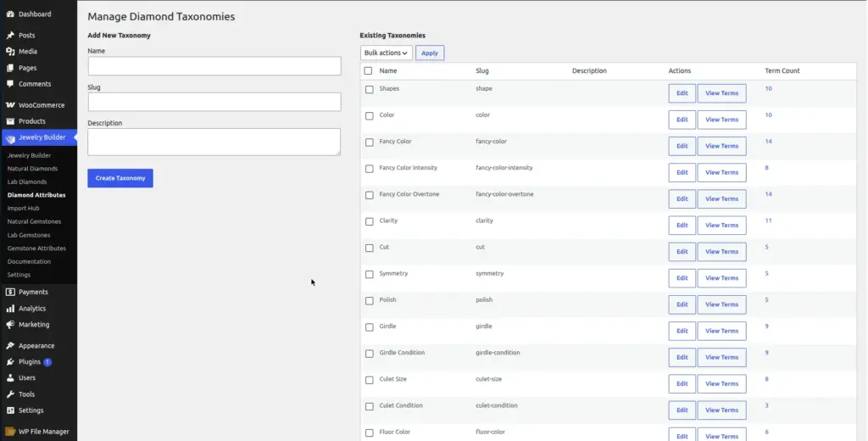868x441 pixels.
Task: Open the Media library icon
Action: click(x=10, y=52)
